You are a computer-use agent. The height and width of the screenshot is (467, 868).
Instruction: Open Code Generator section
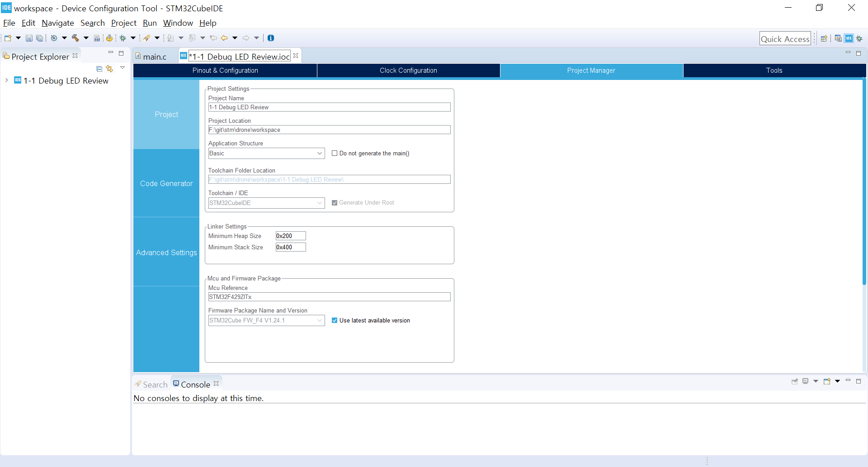(166, 183)
